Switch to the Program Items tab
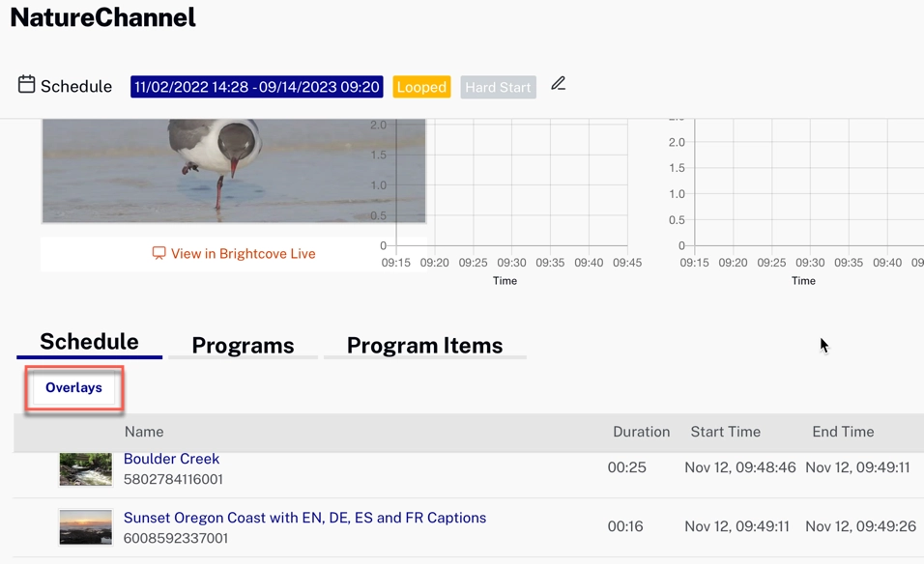 (425, 346)
